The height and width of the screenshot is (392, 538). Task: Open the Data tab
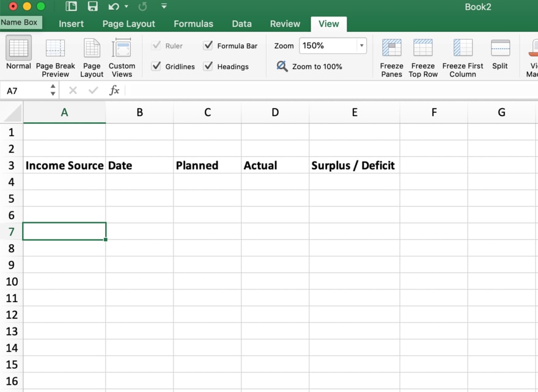(x=241, y=24)
